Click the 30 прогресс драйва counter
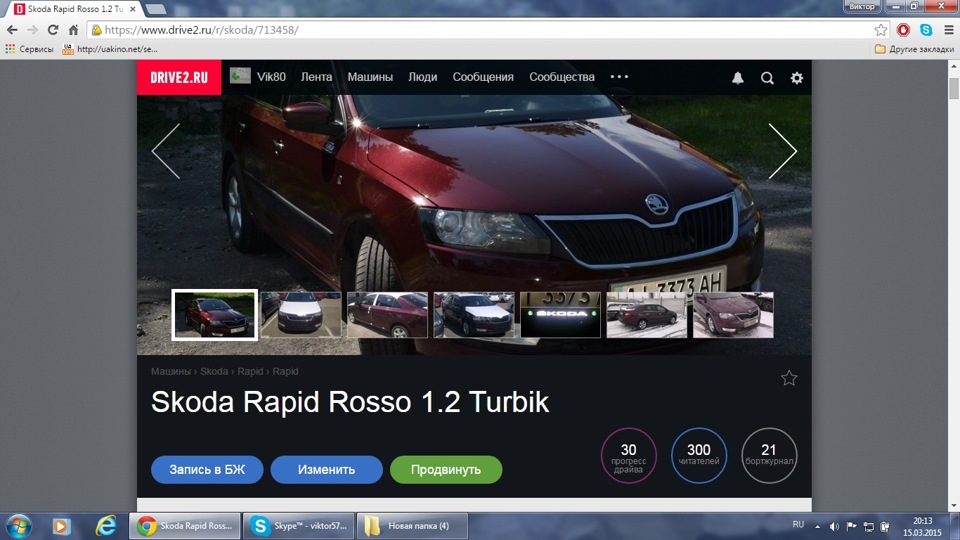Image resolution: width=960 pixels, height=540 pixels. (629, 456)
